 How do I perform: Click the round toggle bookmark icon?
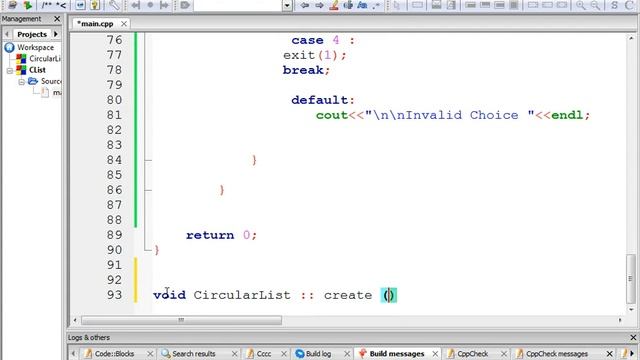pos(150,5)
